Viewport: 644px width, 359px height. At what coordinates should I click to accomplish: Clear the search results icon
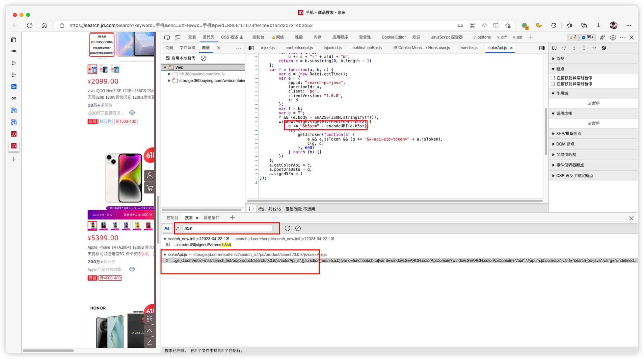298,228
